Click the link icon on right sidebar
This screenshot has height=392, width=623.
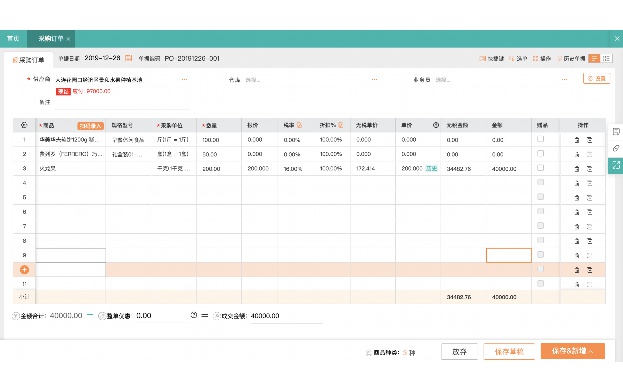[x=616, y=149]
